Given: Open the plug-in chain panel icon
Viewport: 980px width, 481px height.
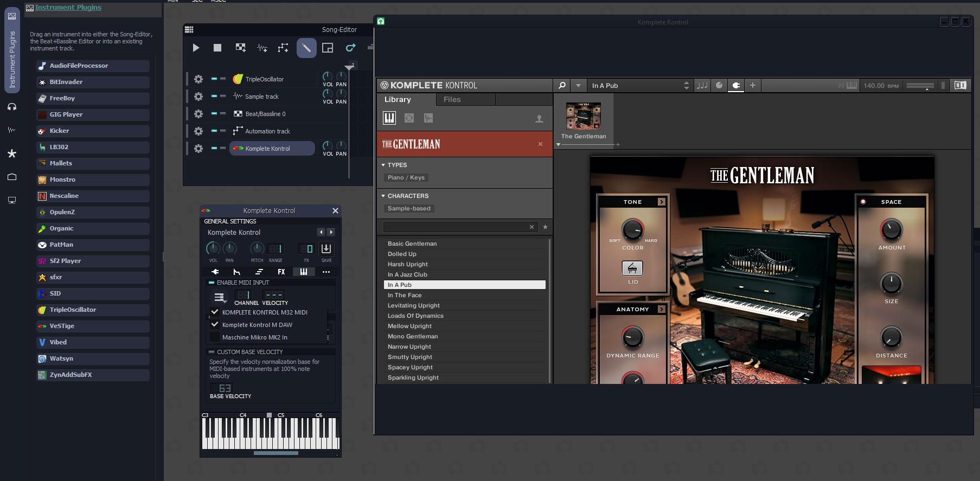Looking at the screenshot, I should click(x=736, y=85).
